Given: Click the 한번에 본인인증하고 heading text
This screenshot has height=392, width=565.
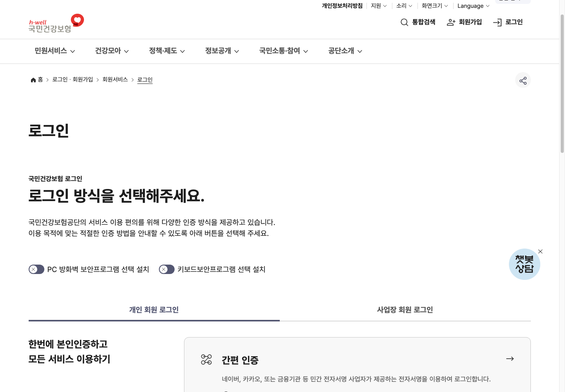Looking at the screenshot, I should point(68,344).
